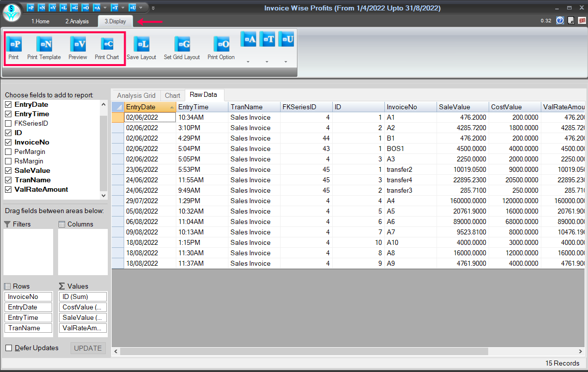This screenshot has height=372, width=588.
Task: Click the large T icon in the ribbon
Action: pos(267,39)
